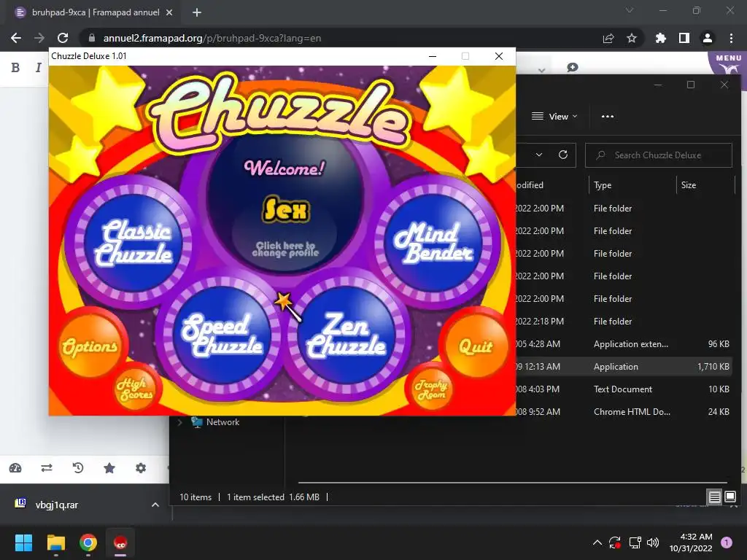This screenshot has width=747, height=560.
Task: Share this page from address bar
Action: click(608, 38)
